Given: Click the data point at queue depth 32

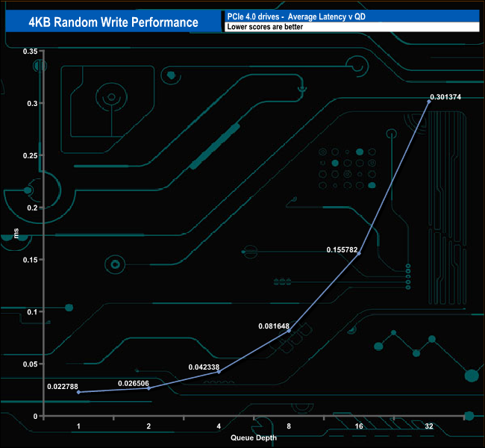Looking at the screenshot, I should (x=429, y=102).
